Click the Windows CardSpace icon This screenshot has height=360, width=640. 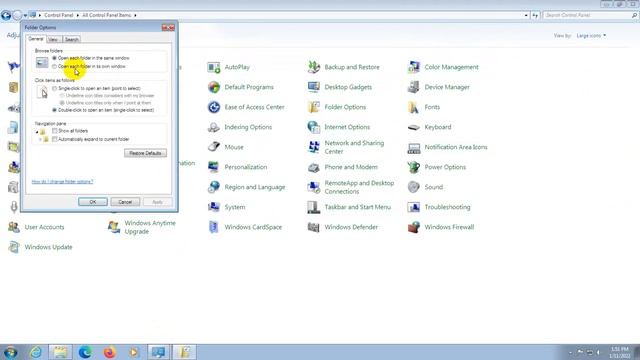(x=214, y=227)
